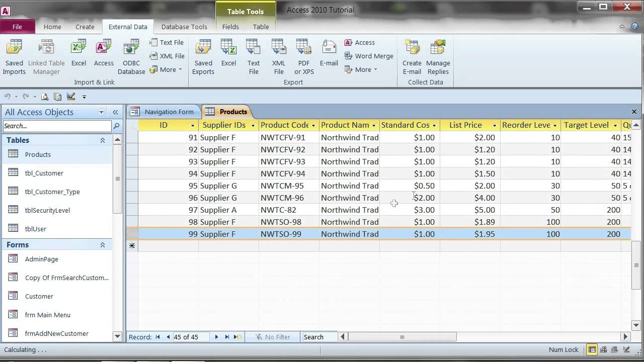Viewport: 644px width, 362px height.
Task: Open the Fields tab under Table Tools
Action: tap(230, 27)
